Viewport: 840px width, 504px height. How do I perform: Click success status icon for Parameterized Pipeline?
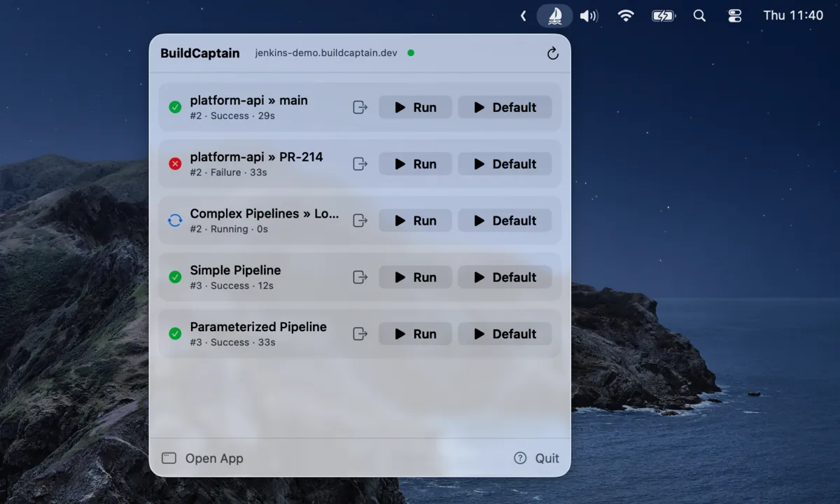coord(175,334)
